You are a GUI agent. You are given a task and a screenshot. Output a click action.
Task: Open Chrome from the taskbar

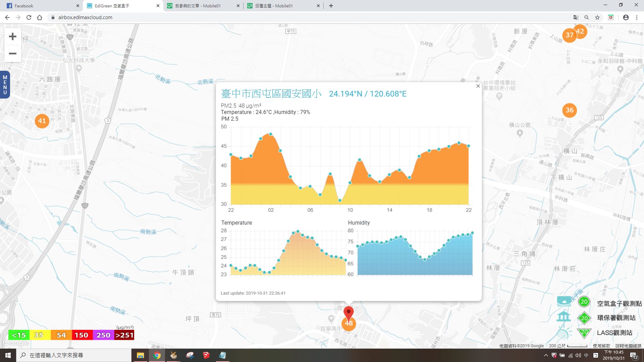[x=157, y=355]
